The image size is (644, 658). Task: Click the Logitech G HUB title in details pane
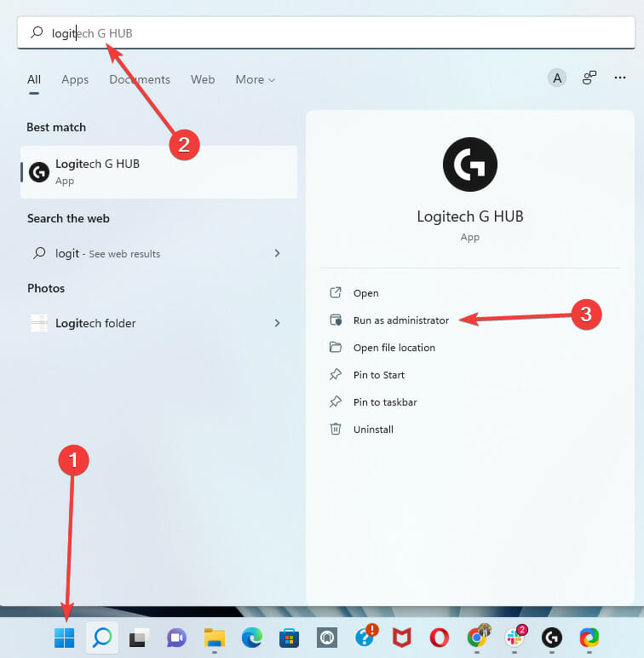tap(470, 216)
